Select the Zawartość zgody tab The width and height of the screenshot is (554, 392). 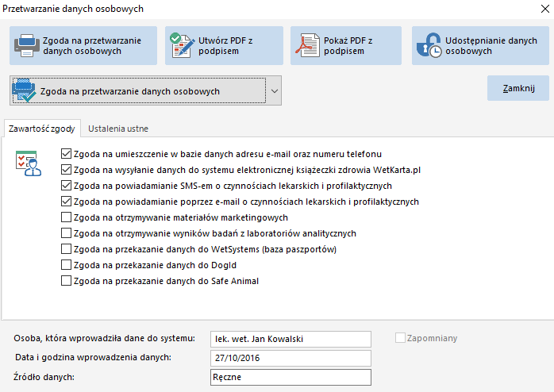[x=42, y=129]
